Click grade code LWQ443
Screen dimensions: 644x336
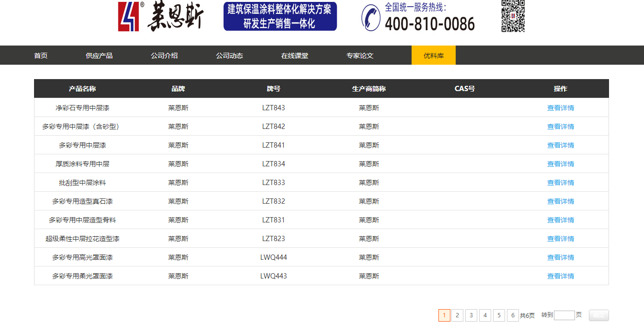(274, 276)
